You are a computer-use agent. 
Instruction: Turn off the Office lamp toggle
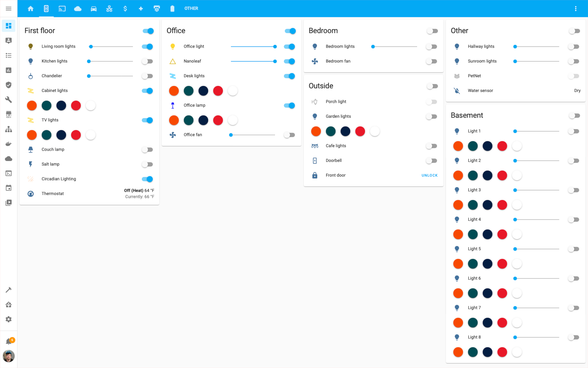point(289,105)
